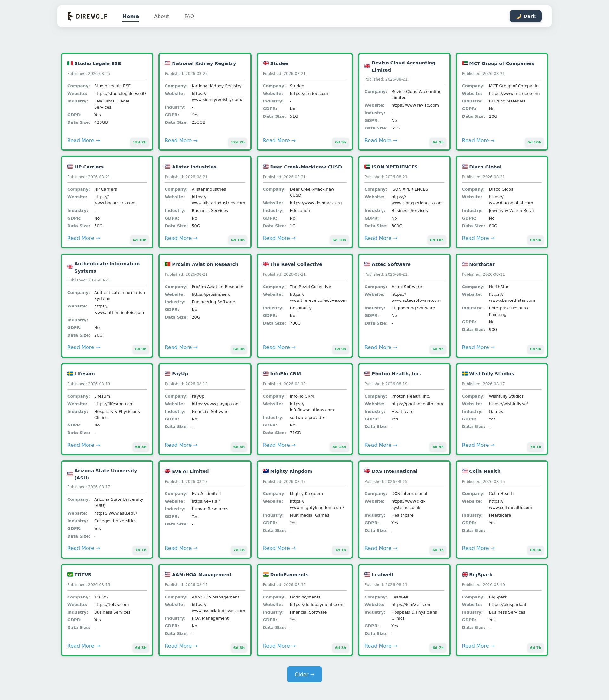Image resolution: width=609 pixels, height=700 pixels.
Task: Click Sweden flag beside Lifesum
Action: (70, 373)
